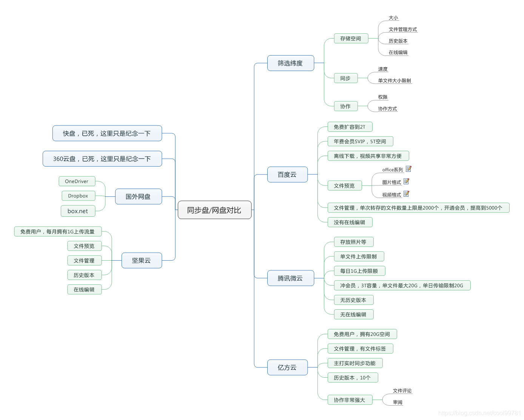Open the note icon beside 图片格式
Image resolution: width=524 pixels, height=420 pixels.
pyautogui.click(x=406, y=181)
